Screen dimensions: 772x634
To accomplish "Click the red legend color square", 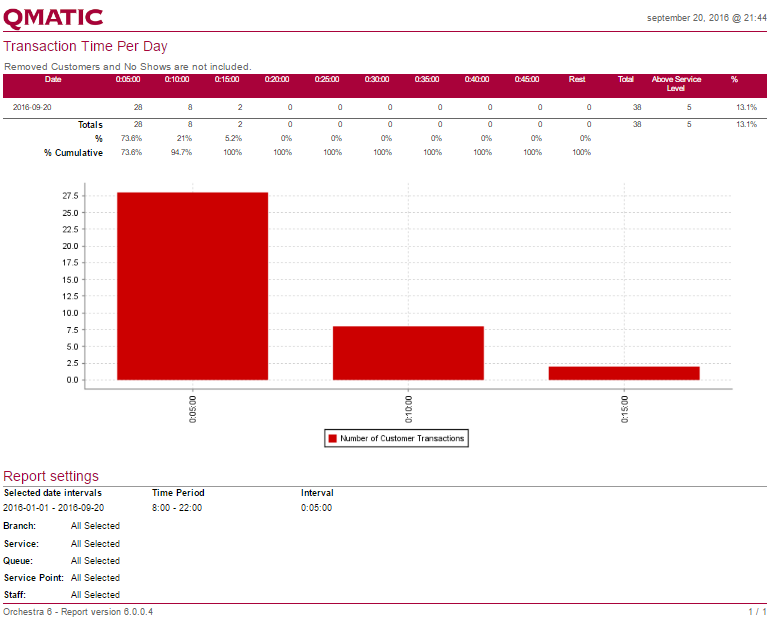I will pyautogui.click(x=332, y=438).
